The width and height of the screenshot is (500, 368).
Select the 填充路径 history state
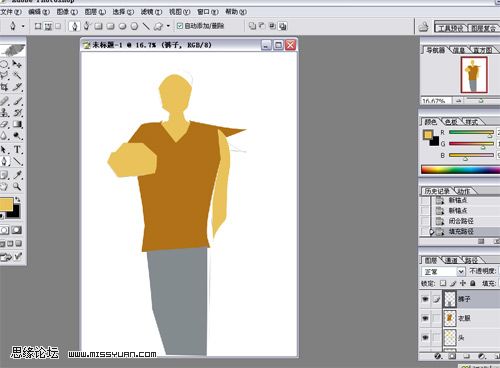click(460, 231)
